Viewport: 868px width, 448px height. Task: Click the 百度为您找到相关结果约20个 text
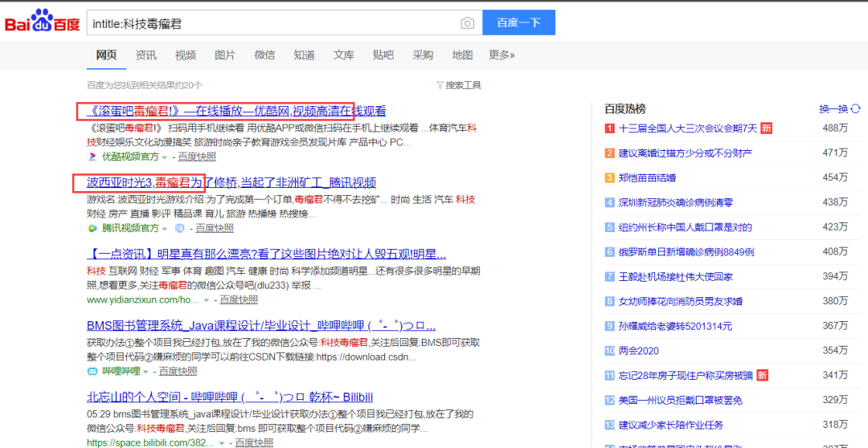(x=145, y=85)
